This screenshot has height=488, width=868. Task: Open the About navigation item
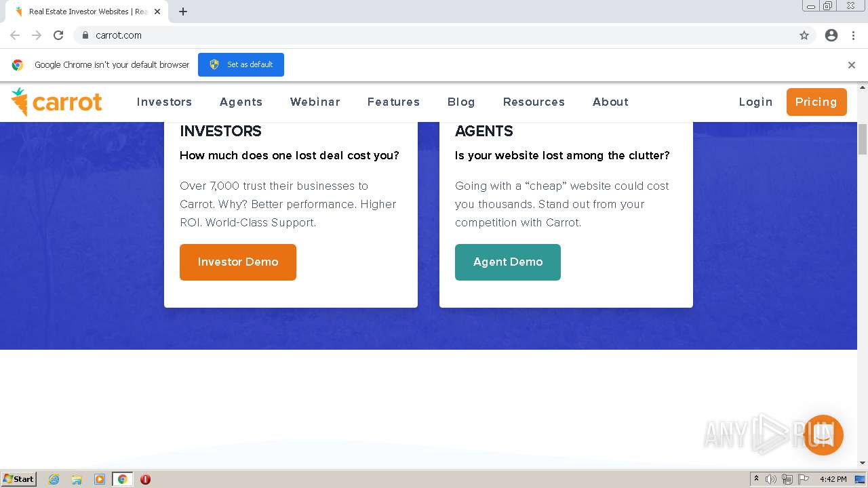pyautogui.click(x=610, y=102)
